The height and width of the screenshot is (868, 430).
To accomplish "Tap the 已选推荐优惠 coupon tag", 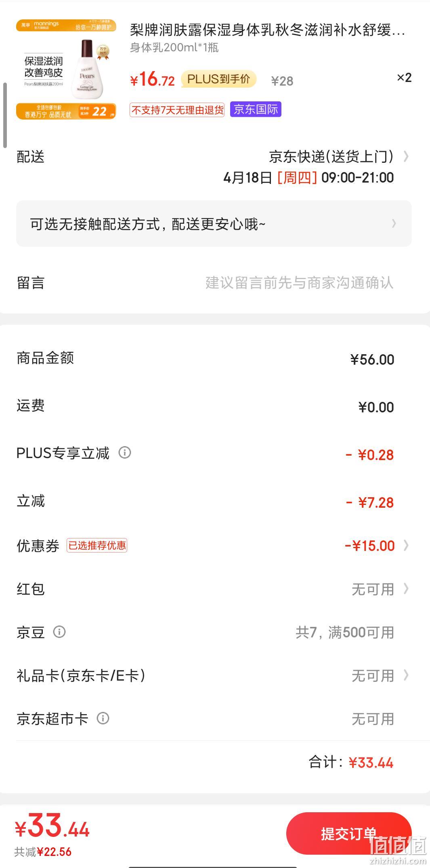I will (x=97, y=545).
